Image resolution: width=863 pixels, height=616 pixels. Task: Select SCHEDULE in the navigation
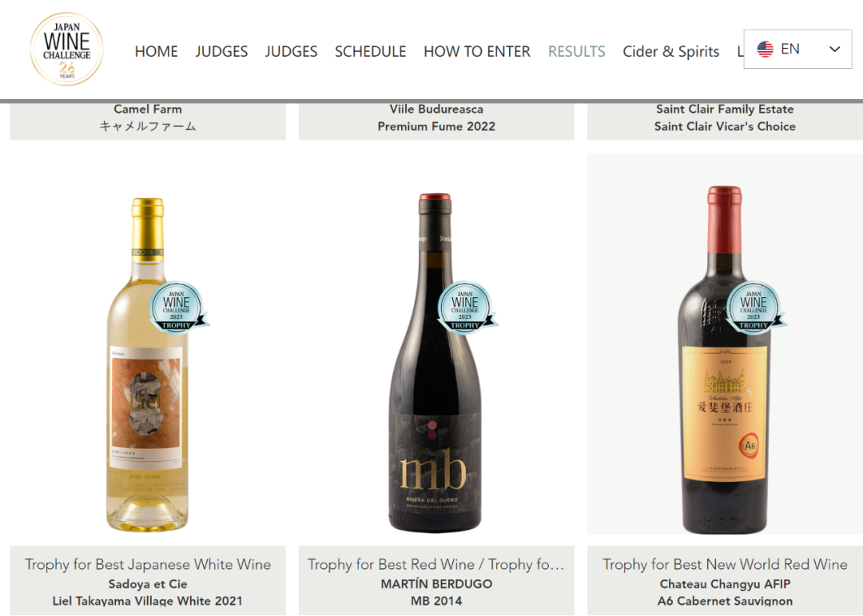371,51
